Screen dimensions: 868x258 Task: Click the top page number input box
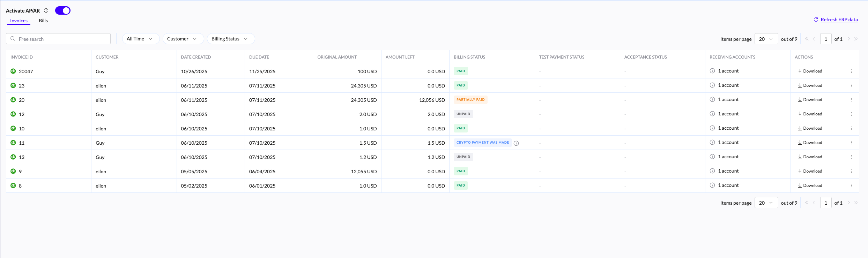tap(825, 39)
